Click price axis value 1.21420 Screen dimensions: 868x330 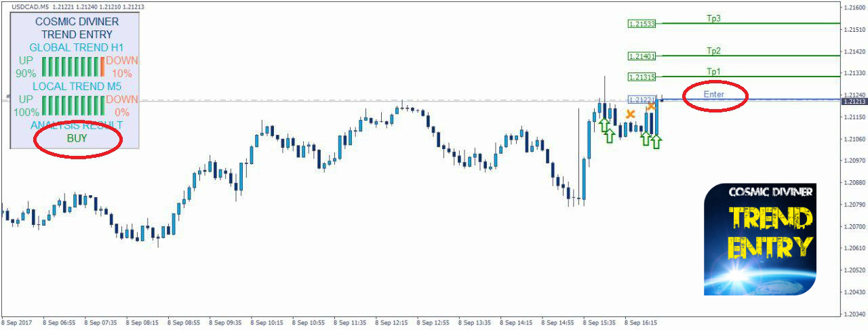pos(854,51)
